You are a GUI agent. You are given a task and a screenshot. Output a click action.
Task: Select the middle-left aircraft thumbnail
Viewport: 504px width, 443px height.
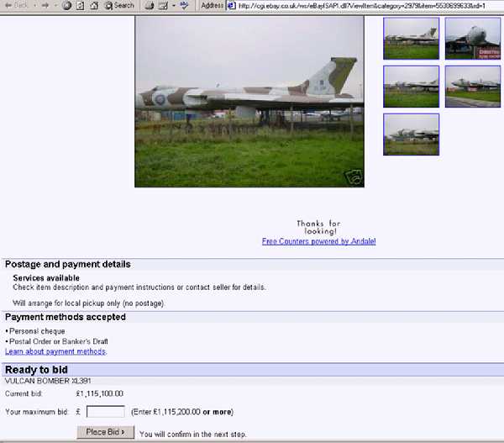point(411,86)
